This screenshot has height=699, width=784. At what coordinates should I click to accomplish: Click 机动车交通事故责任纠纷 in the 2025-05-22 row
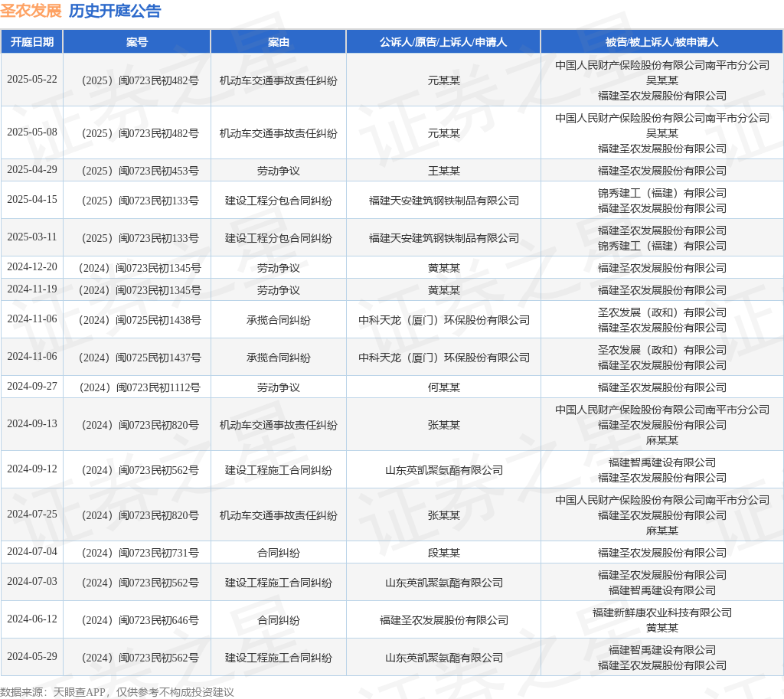[279, 81]
